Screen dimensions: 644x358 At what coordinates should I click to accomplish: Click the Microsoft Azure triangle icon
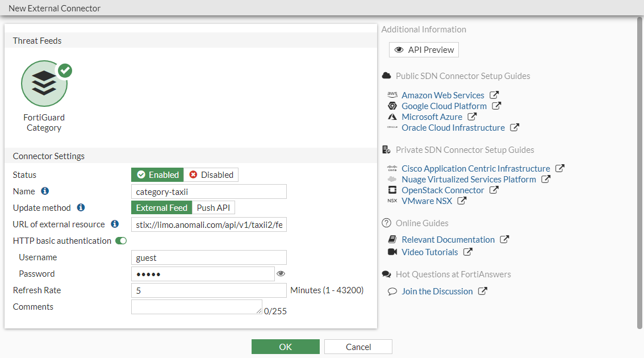392,116
